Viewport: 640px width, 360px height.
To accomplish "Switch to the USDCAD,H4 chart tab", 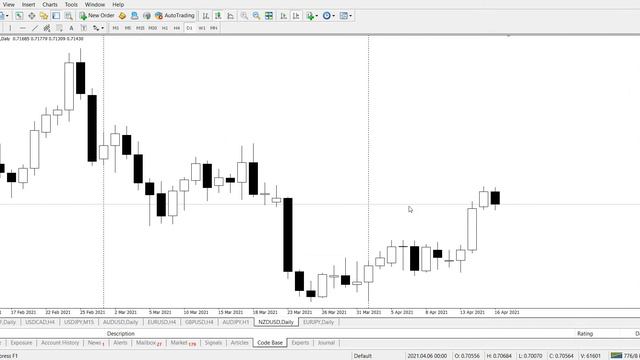I will (40, 322).
